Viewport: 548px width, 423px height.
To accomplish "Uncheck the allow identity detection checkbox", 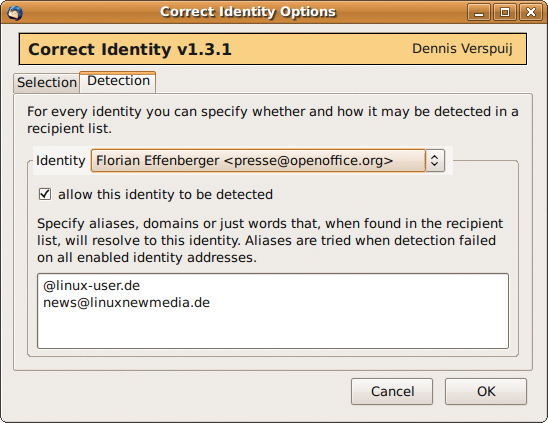I will 45,194.
